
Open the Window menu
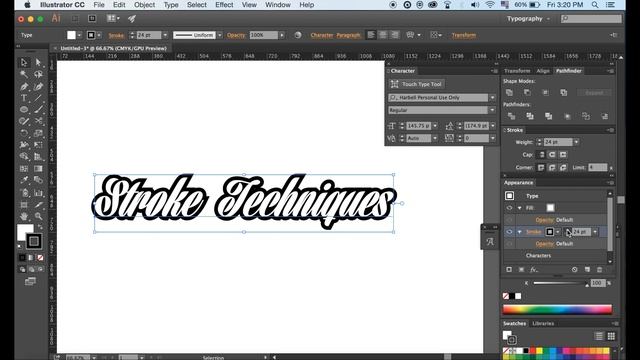pos(278,5)
